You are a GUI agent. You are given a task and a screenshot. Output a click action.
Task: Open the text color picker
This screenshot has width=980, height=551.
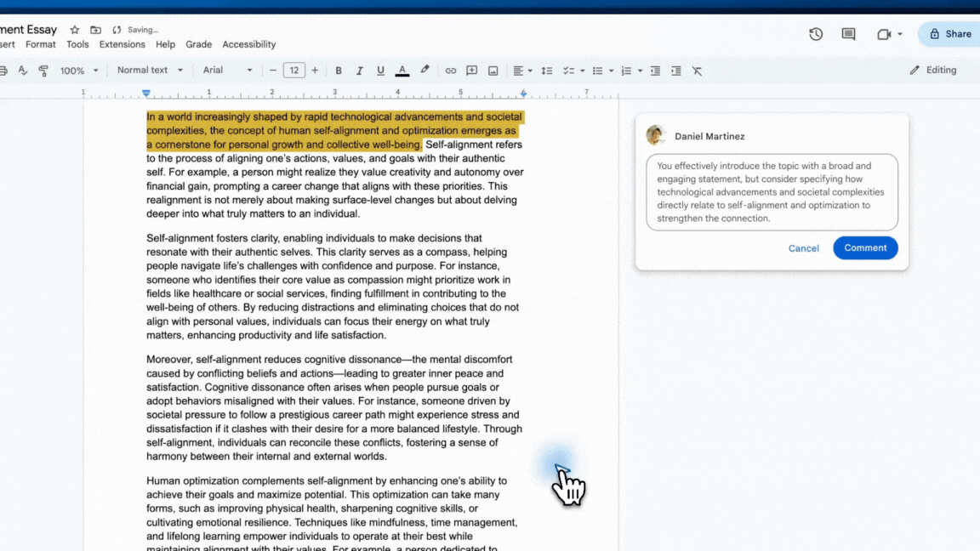(402, 71)
